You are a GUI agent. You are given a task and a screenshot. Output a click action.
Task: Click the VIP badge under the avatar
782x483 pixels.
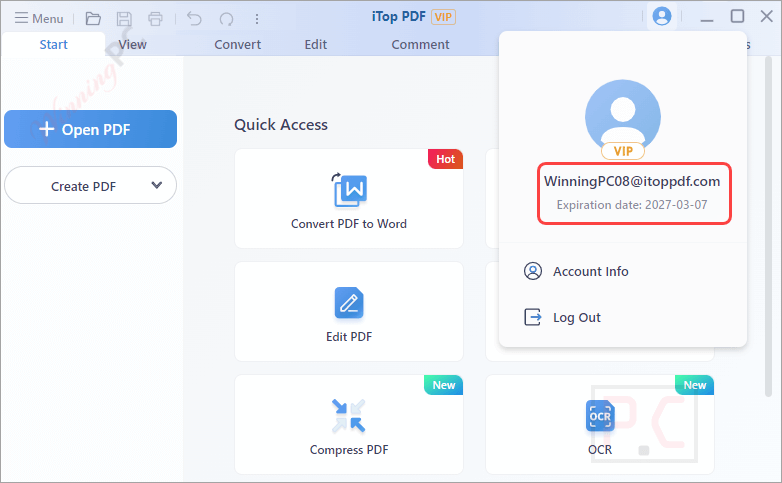[623, 151]
